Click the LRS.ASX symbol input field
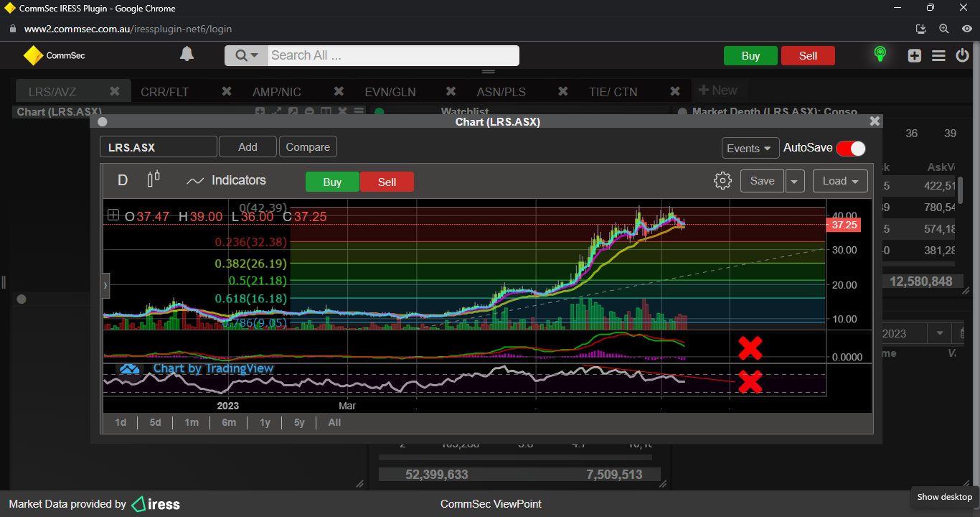Screen dimensions: 980x517 [158, 147]
